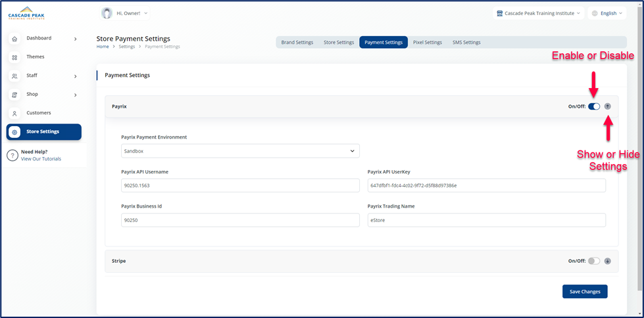Click the Themes sidebar icon
The image size is (644, 318).
pyautogui.click(x=14, y=57)
